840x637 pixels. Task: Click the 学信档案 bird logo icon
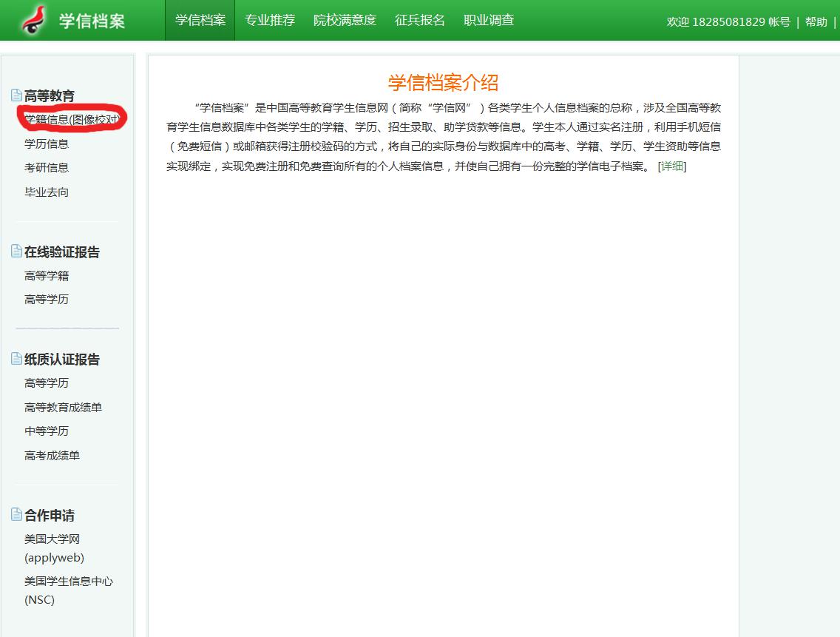pyautogui.click(x=33, y=20)
